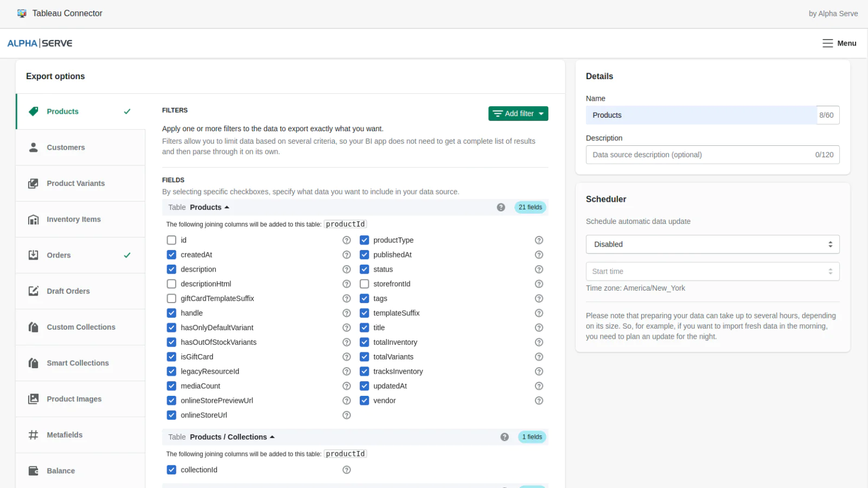Screen dimensions: 868x488
Task: Click the Smart Collections bag icon
Action: point(33,363)
